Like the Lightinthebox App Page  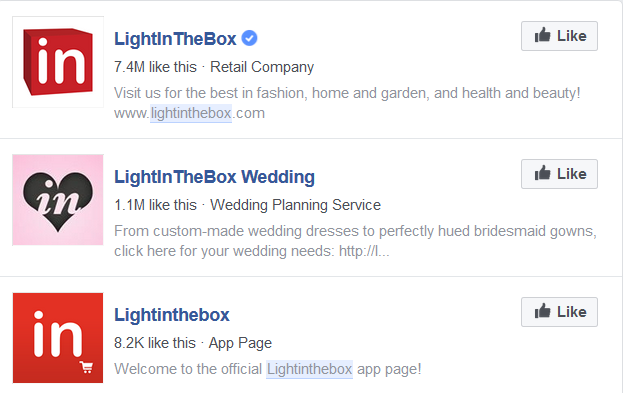coord(559,312)
